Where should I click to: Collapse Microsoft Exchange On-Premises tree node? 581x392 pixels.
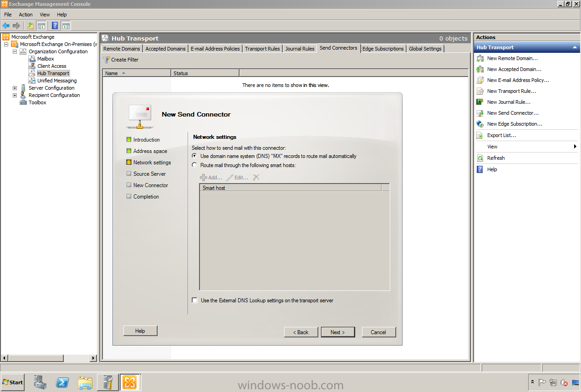pos(6,44)
